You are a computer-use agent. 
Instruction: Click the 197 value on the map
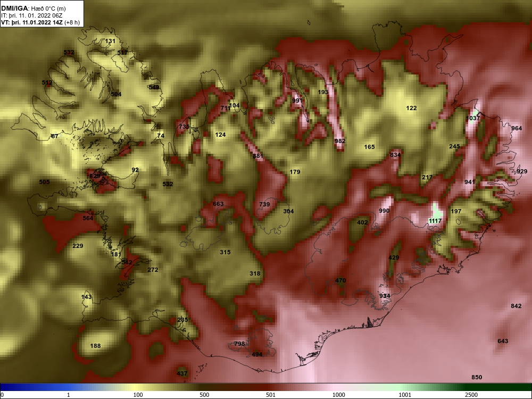456,211
